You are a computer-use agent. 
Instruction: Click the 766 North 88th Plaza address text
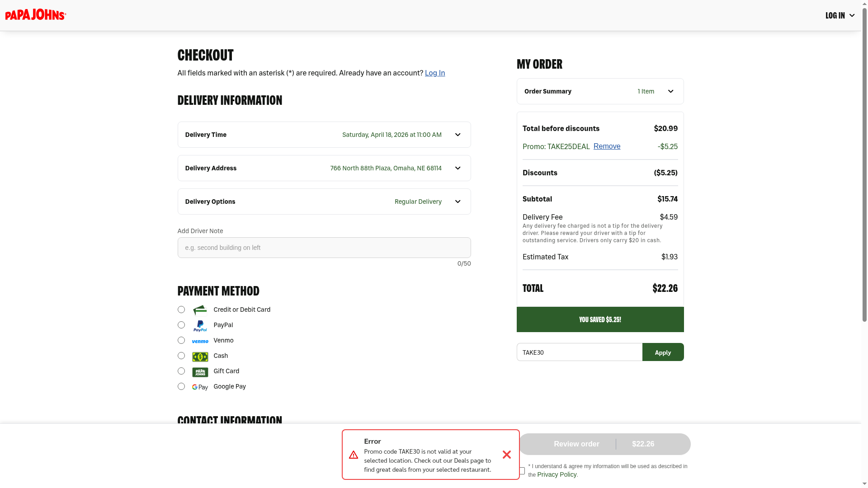386,168
